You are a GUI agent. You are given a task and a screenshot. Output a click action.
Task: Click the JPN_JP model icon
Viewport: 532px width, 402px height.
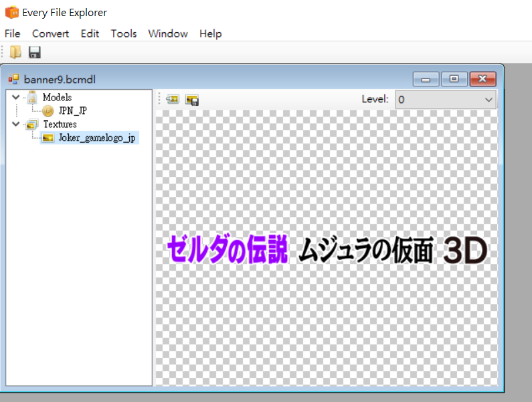(x=48, y=111)
